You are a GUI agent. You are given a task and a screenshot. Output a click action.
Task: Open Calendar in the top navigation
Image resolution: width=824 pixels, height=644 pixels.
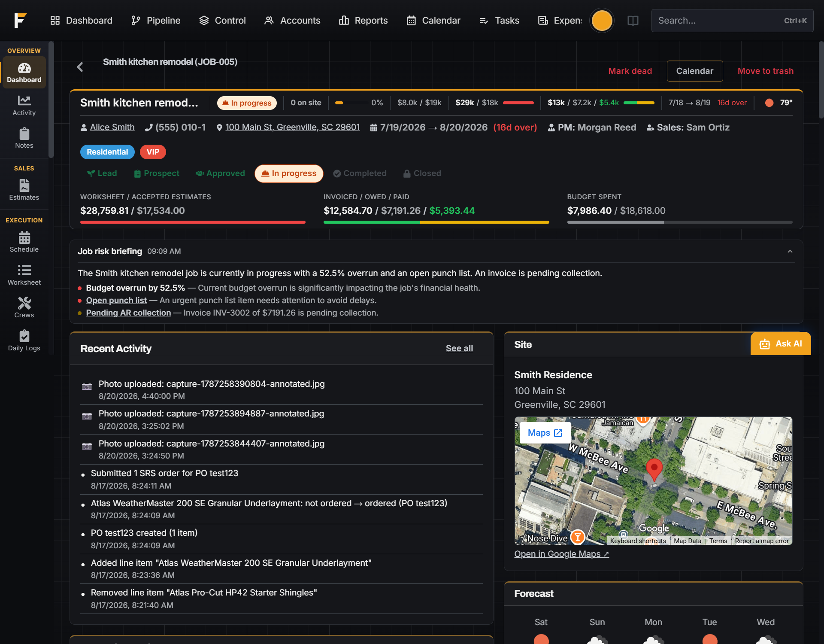click(433, 20)
